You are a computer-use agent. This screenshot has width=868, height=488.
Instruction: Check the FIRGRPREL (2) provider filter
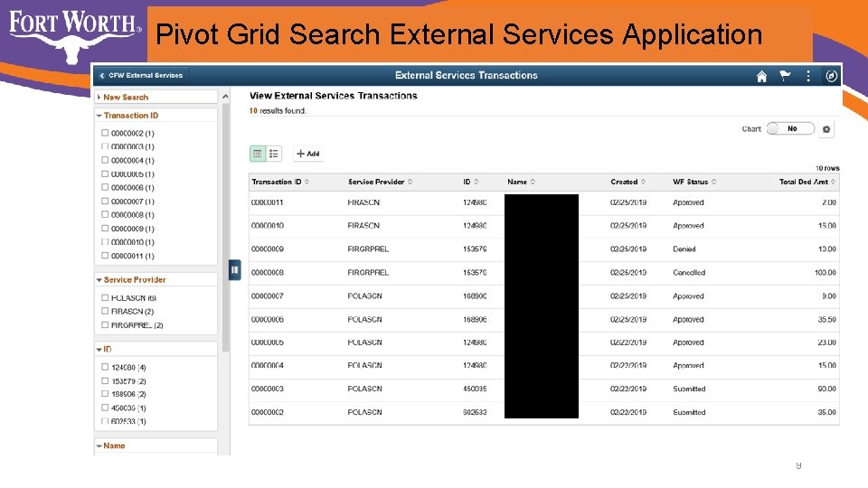tap(105, 324)
